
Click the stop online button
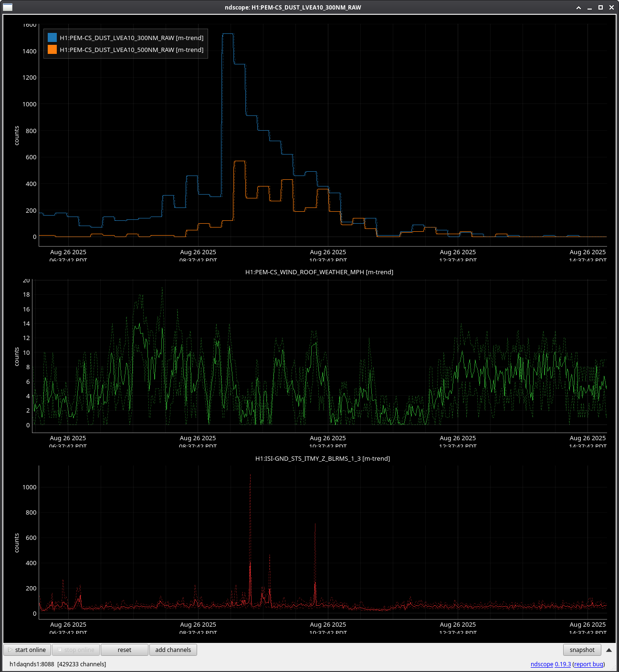click(x=76, y=650)
